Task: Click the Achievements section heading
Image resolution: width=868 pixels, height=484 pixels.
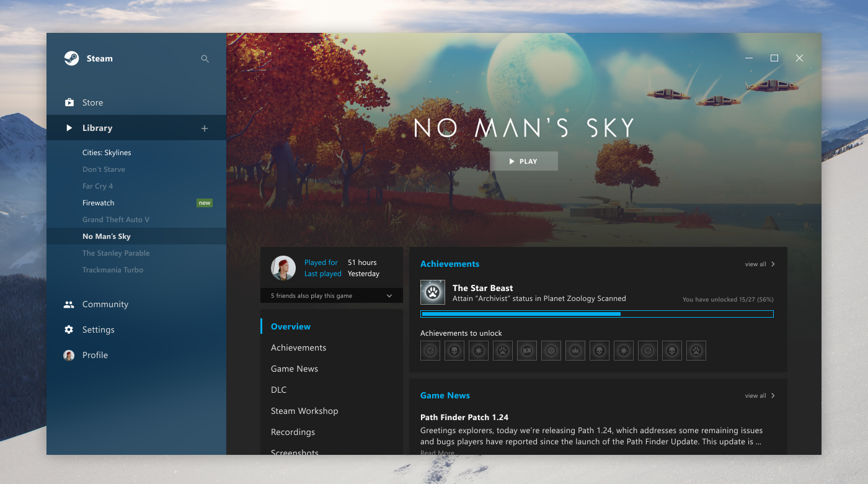Action: coord(449,264)
